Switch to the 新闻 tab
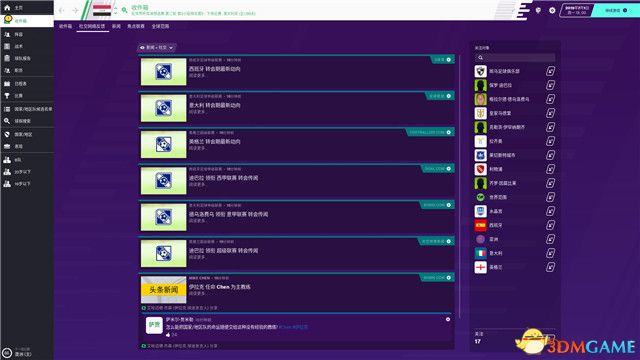 (116, 26)
